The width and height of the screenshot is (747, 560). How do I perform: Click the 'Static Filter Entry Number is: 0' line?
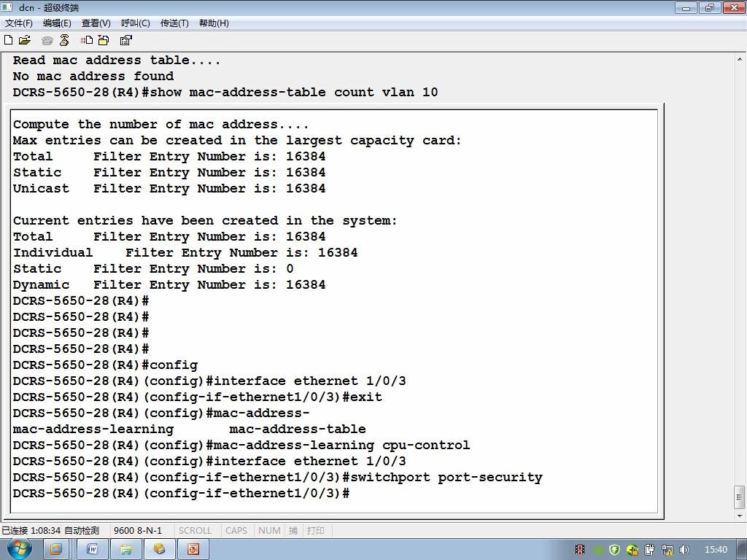(x=153, y=268)
